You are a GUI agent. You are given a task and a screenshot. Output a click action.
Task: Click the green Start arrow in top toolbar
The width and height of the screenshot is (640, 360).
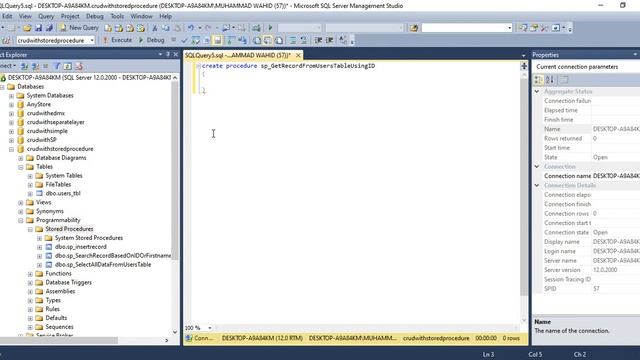[x=270, y=28]
